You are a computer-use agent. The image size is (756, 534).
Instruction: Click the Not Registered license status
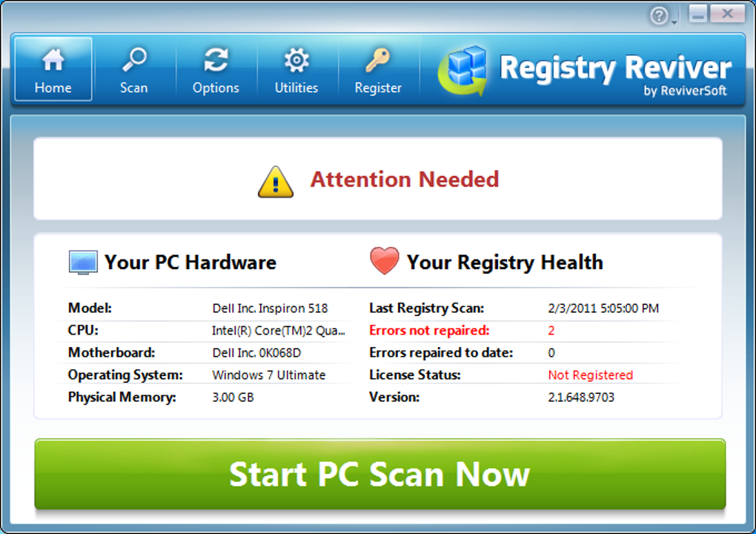pos(590,375)
